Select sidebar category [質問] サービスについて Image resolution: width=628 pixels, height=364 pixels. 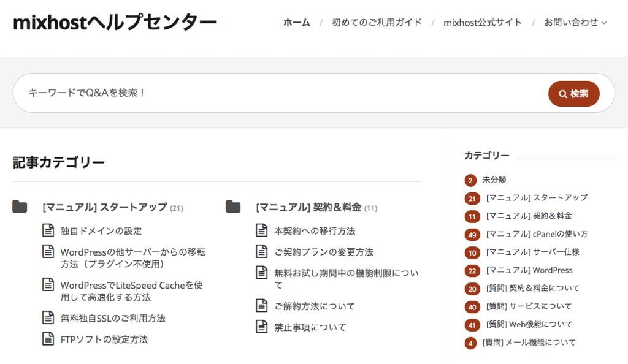529,306
